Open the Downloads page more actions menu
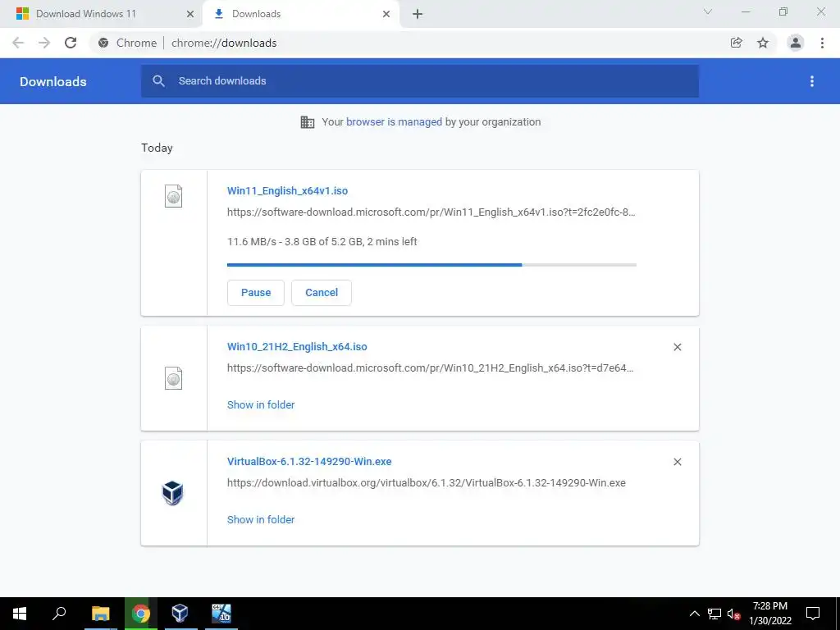Viewport: 840px width, 630px height. (x=812, y=81)
